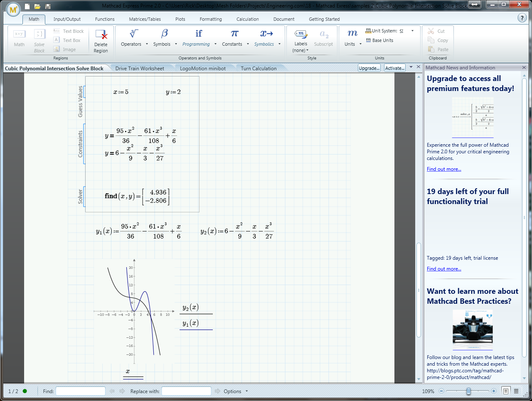This screenshot has height=401, width=532.
Task: Open the Symbols beta icon
Action: click(x=165, y=34)
